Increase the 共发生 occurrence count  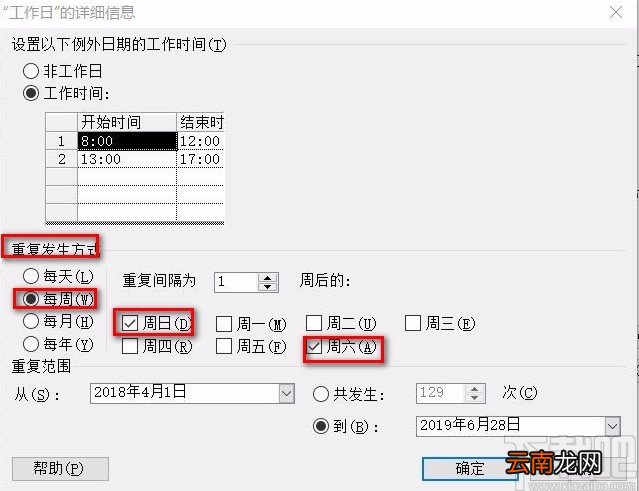click(474, 389)
